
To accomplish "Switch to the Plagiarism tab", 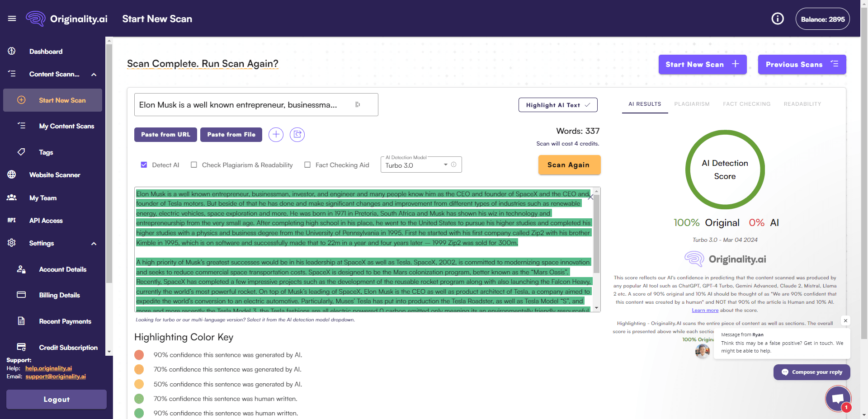I will 692,104.
